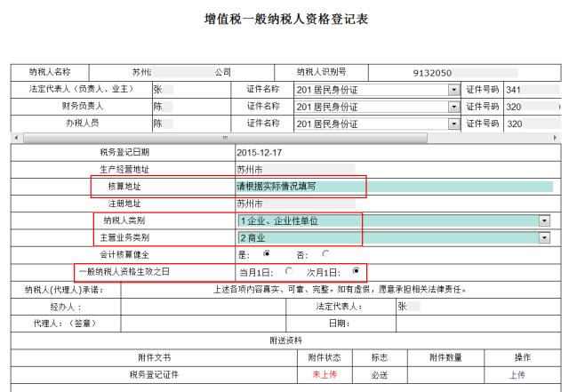Image resolution: width=569 pixels, height=392 pixels.
Task: Click the 税务登记证件 attachment row name
Action: [x=154, y=374]
